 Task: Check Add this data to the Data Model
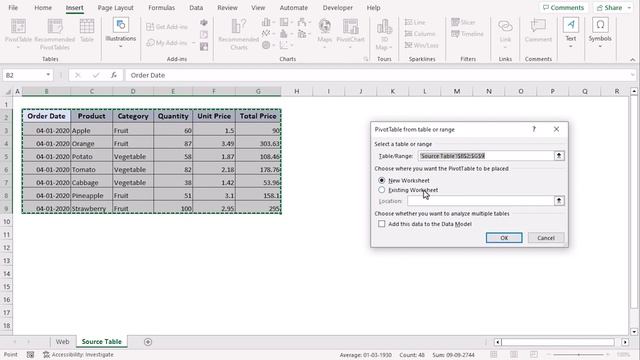(x=382, y=224)
